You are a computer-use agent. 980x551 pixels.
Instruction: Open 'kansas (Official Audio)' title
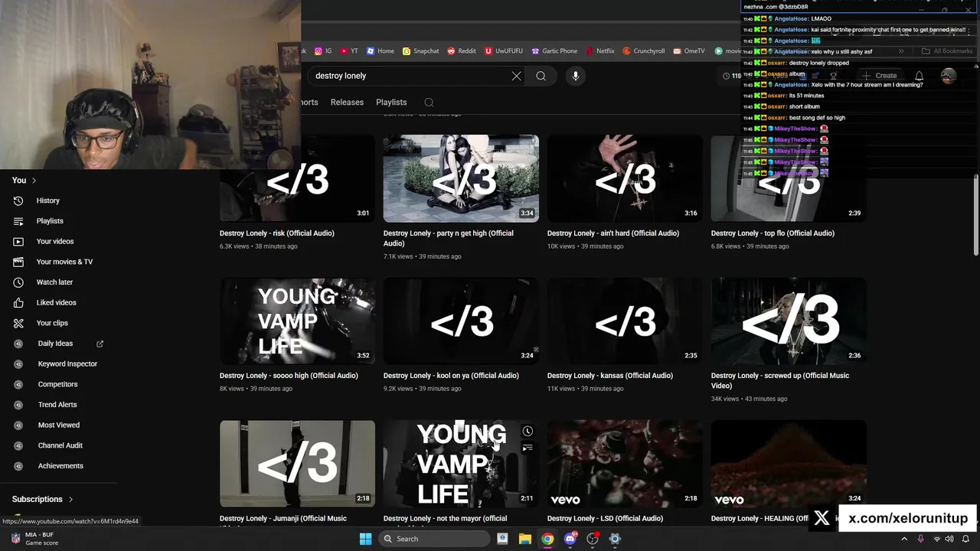(x=610, y=376)
